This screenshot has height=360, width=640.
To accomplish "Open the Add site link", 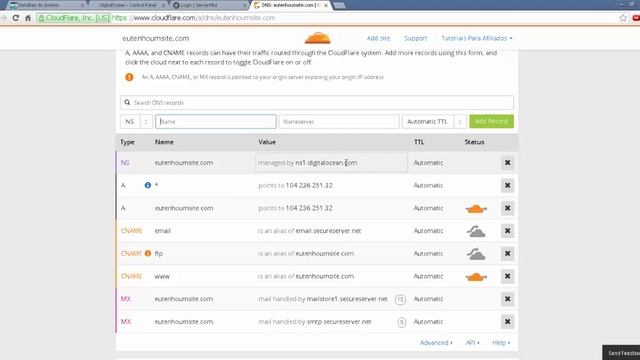I will tap(378, 38).
